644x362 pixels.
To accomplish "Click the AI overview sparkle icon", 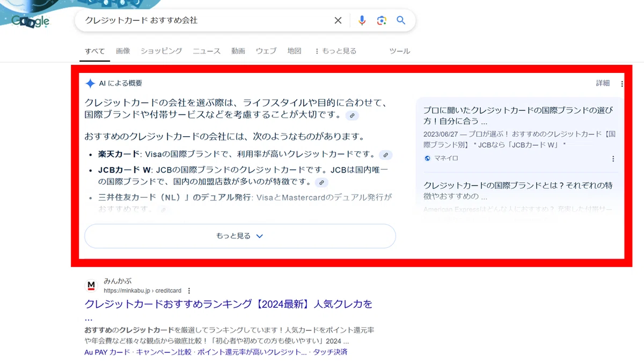I will pyautogui.click(x=90, y=83).
